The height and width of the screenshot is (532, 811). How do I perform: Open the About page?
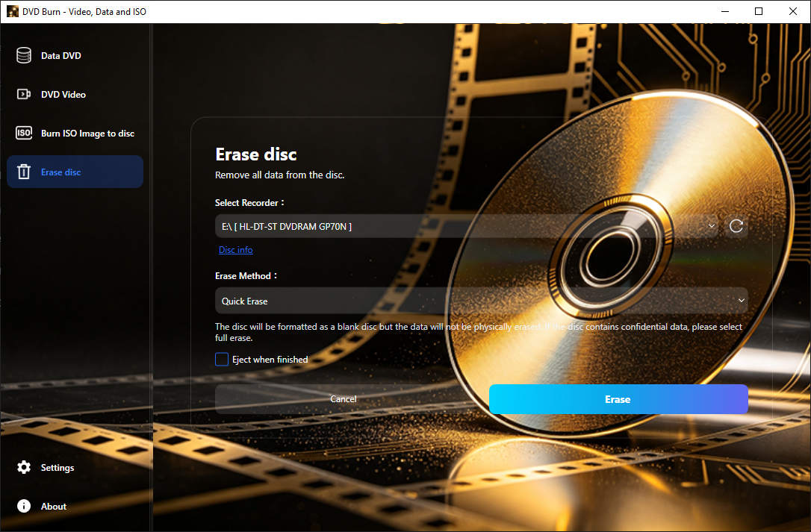point(75,506)
